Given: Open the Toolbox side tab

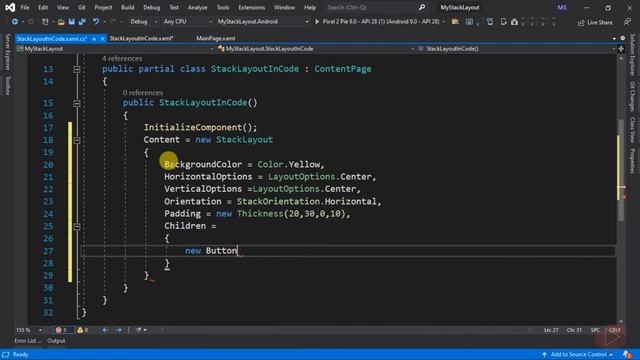Looking at the screenshot, I should [7, 85].
